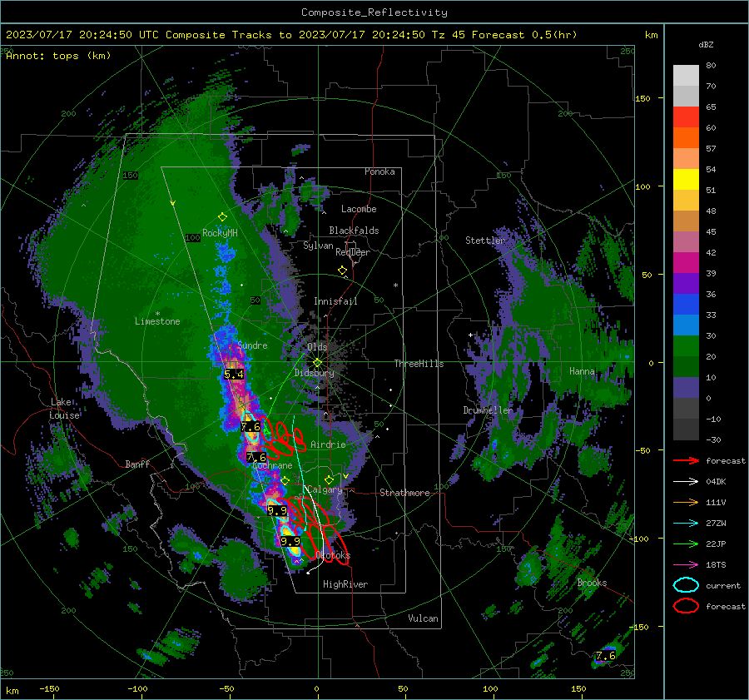The width and height of the screenshot is (749, 700).
Task: Click the 'Annot: tops (km)' annotation label
Action: tap(58, 56)
